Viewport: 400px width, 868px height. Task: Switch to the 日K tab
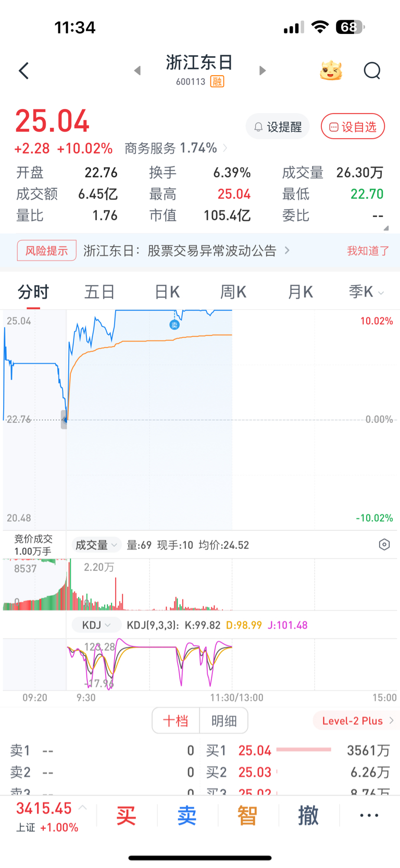[167, 292]
